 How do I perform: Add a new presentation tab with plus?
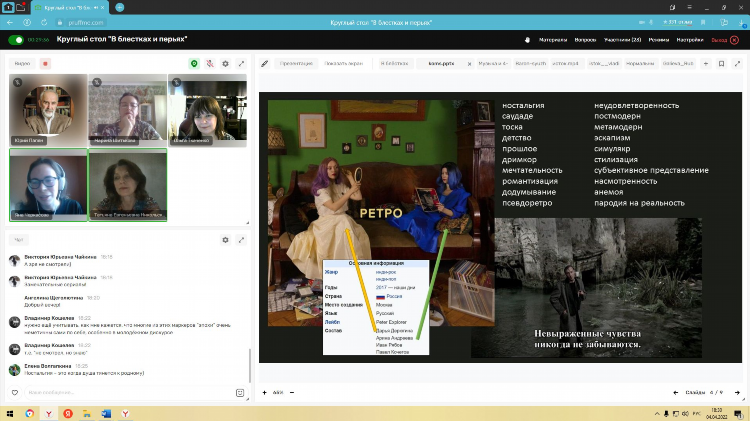[706, 63]
